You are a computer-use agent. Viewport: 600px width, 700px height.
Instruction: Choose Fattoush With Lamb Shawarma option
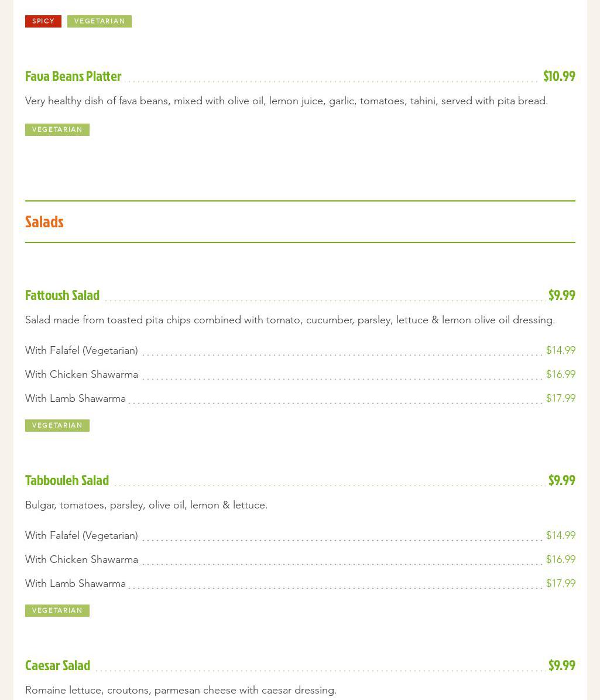[x=76, y=398]
